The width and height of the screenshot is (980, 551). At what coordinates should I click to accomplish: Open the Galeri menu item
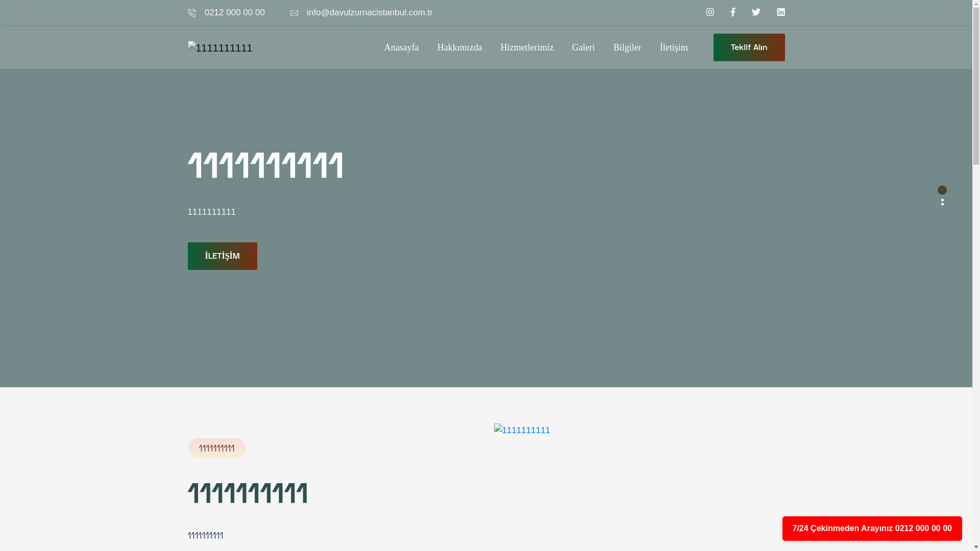[x=583, y=47]
